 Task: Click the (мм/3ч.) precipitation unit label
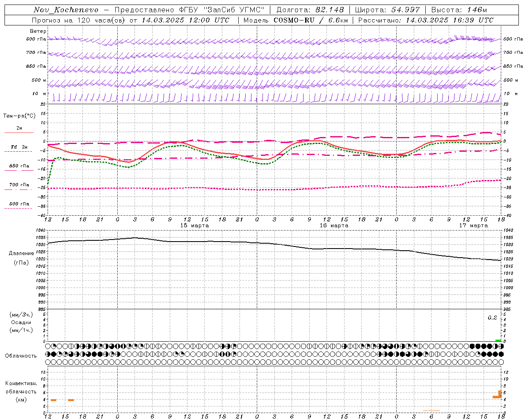click(21, 315)
